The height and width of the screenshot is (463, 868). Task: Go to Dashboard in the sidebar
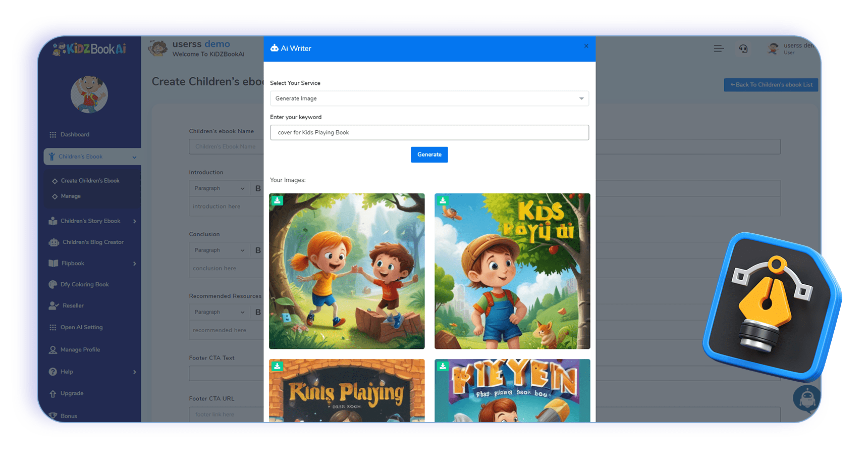[x=75, y=135]
